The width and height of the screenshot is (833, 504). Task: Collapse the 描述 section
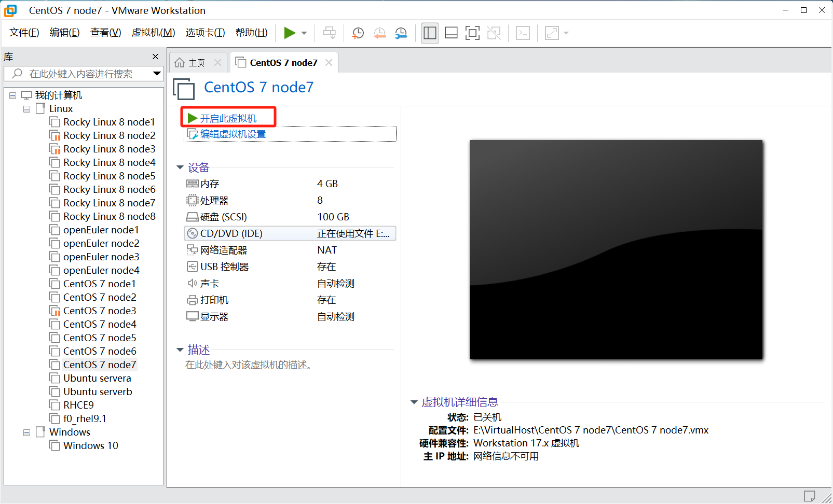(x=180, y=350)
